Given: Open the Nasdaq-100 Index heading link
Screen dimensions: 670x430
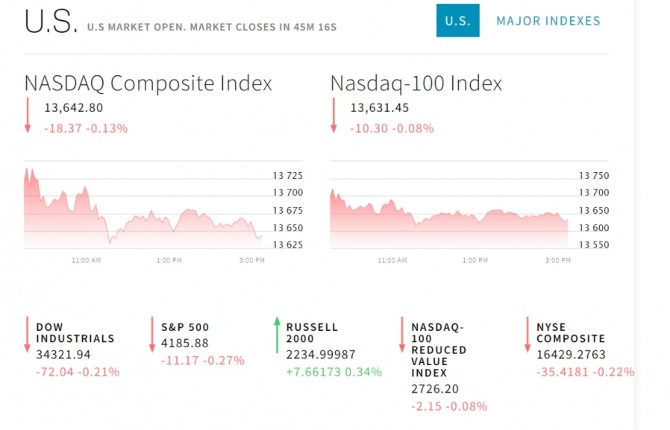Looking at the screenshot, I should tap(416, 83).
